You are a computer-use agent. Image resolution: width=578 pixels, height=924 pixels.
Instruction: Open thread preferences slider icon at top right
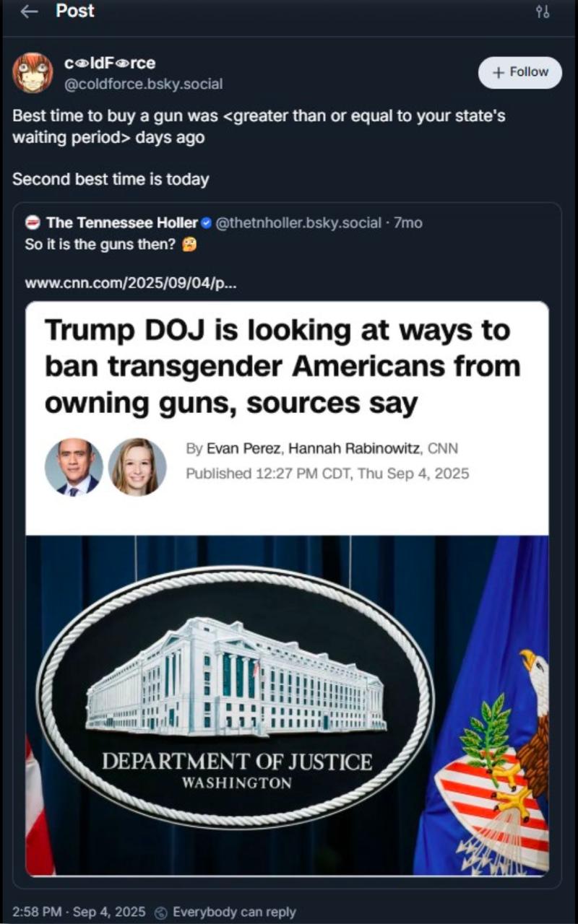pyautogui.click(x=543, y=12)
